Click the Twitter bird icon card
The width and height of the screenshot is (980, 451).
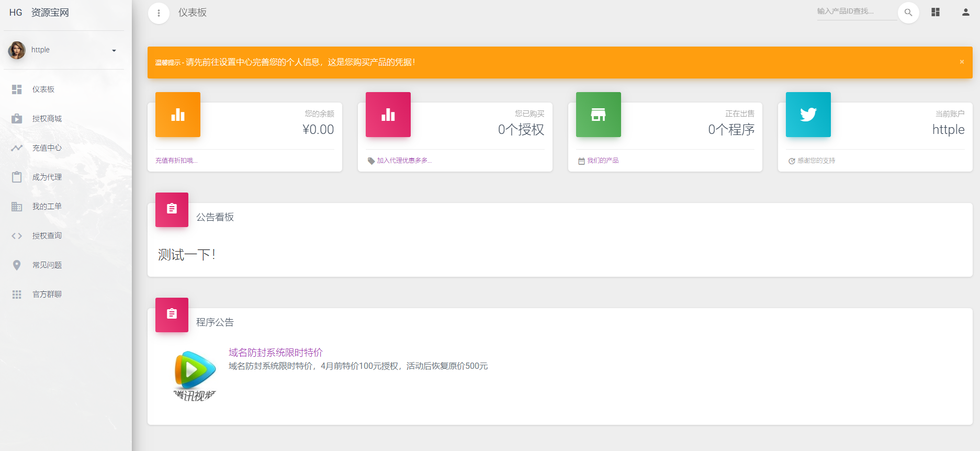point(808,115)
